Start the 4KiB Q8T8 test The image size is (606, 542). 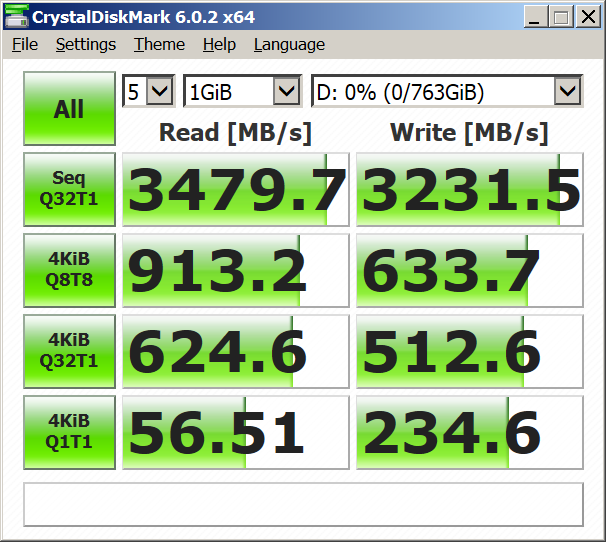69,270
